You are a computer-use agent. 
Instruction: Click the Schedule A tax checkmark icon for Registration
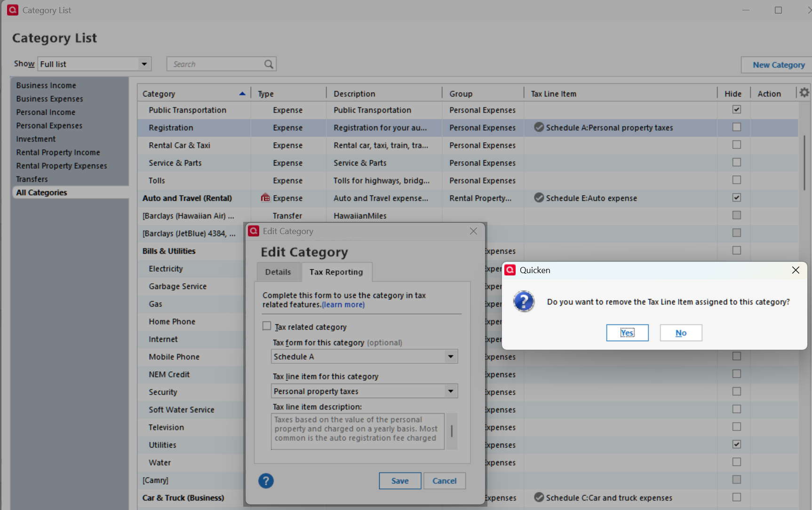point(539,127)
